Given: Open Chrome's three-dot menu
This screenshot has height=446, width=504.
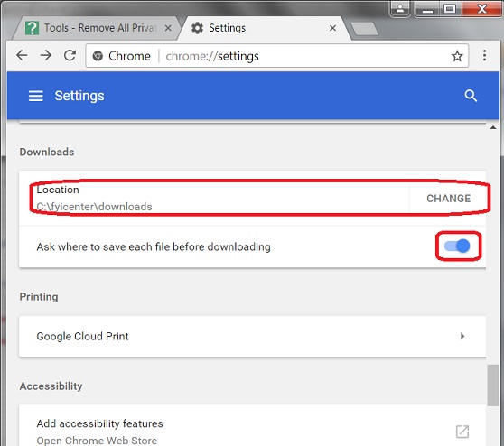Looking at the screenshot, I should pyautogui.click(x=484, y=56).
